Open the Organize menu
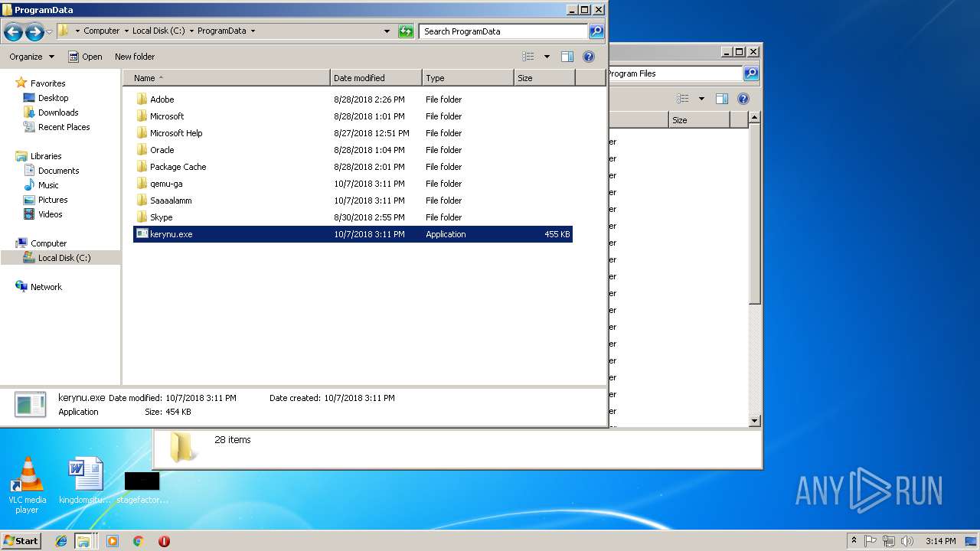The height and width of the screenshot is (551, 980). [31, 57]
